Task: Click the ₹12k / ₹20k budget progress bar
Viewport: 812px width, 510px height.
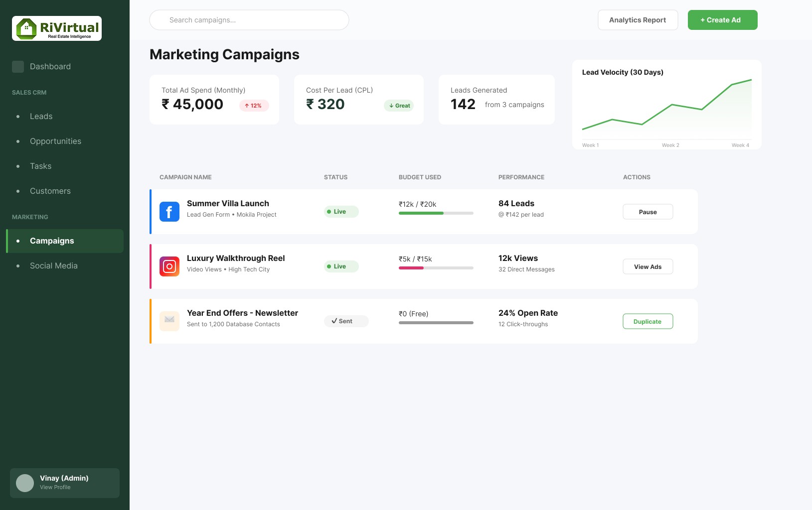Action: (436, 213)
